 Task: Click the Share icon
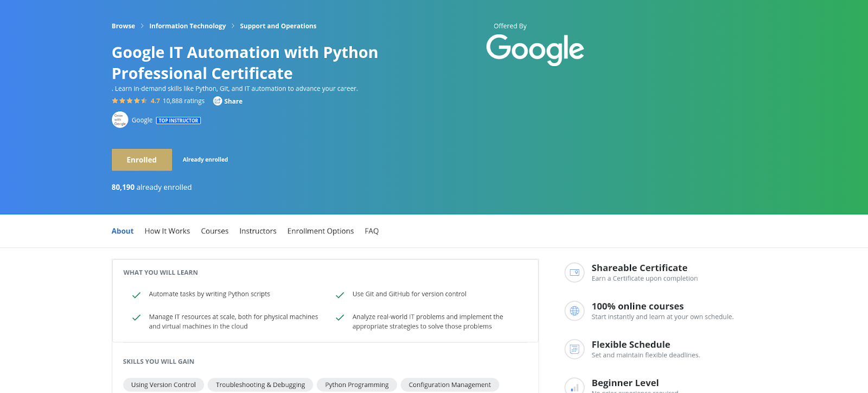click(218, 101)
